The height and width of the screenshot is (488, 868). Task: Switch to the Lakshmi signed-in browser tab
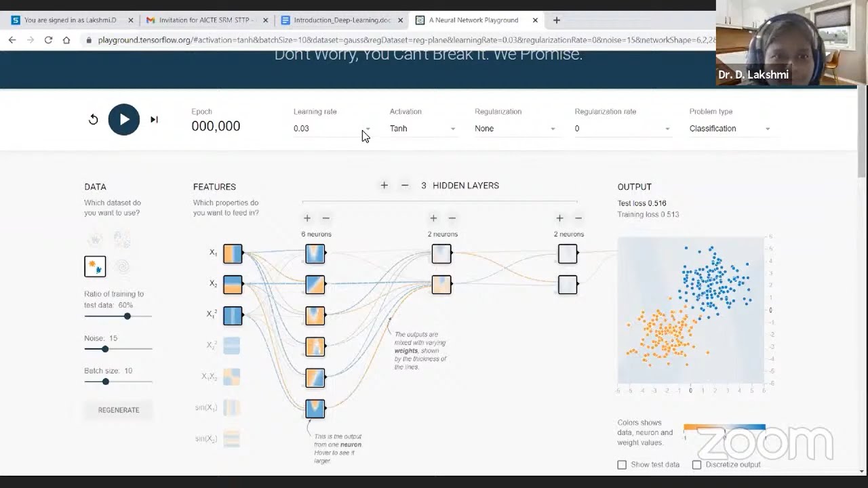(70, 20)
